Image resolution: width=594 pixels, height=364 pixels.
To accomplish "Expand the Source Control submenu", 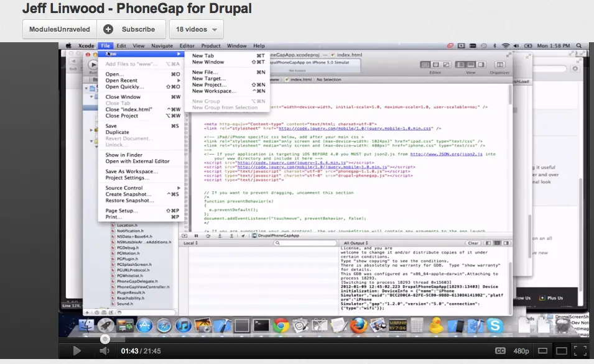I will [141, 188].
